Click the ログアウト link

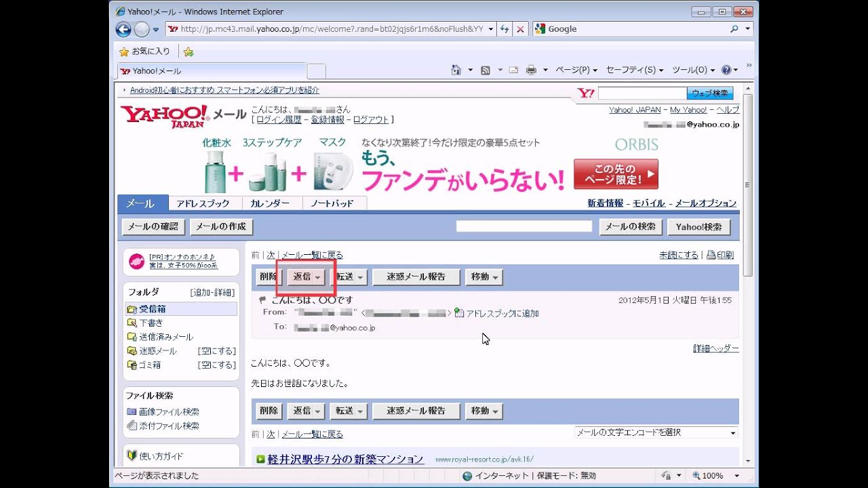[x=371, y=119]
